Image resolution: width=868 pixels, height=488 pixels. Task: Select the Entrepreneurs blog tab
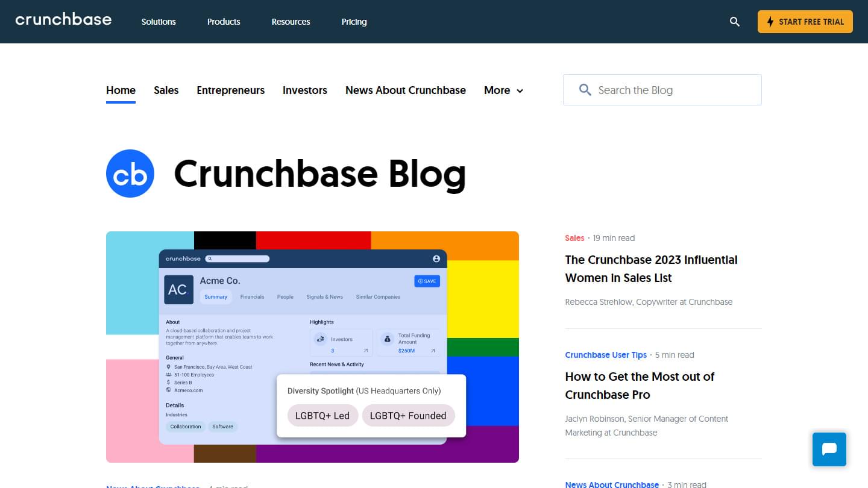pyautogui.click(x=231, y=90)
